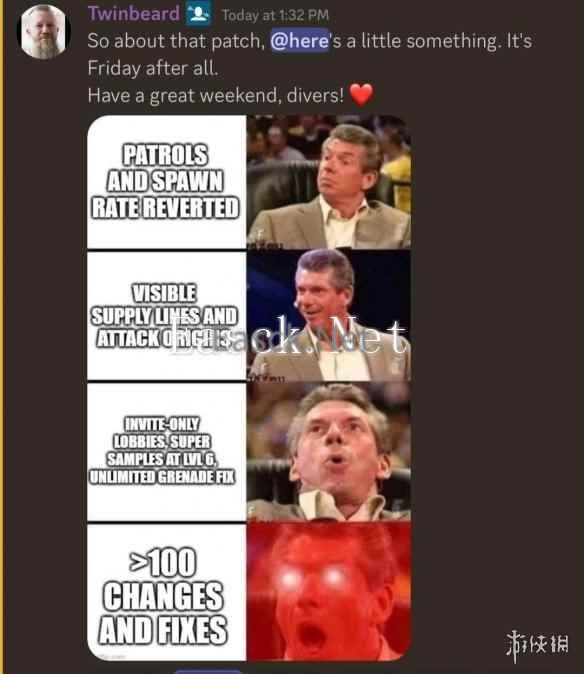
Task: Click the @here mention
Action: coord(300,42)
